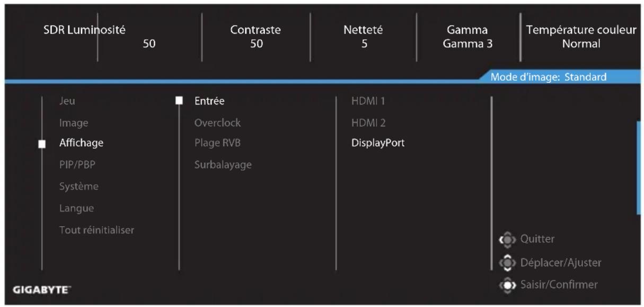Click the Quitter joystick icon
The height and width of the screenshot is (307, 644).
(x=506, y=239)
